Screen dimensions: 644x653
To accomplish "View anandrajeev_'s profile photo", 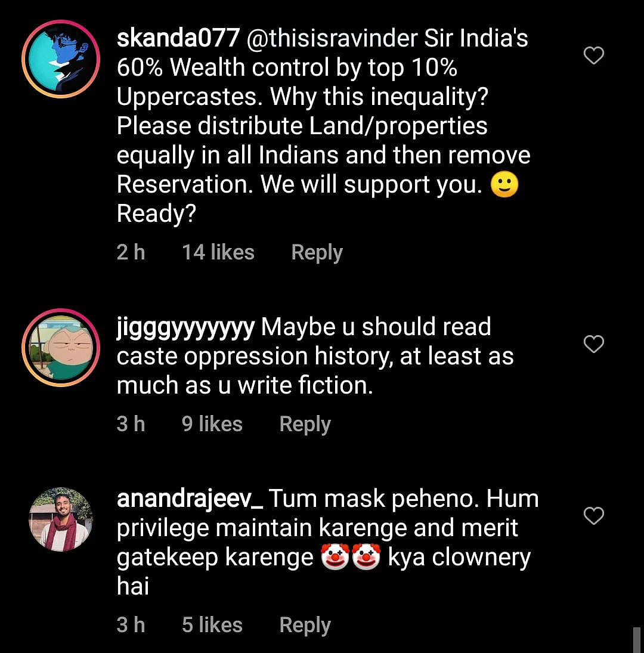I will pos(61,519).
